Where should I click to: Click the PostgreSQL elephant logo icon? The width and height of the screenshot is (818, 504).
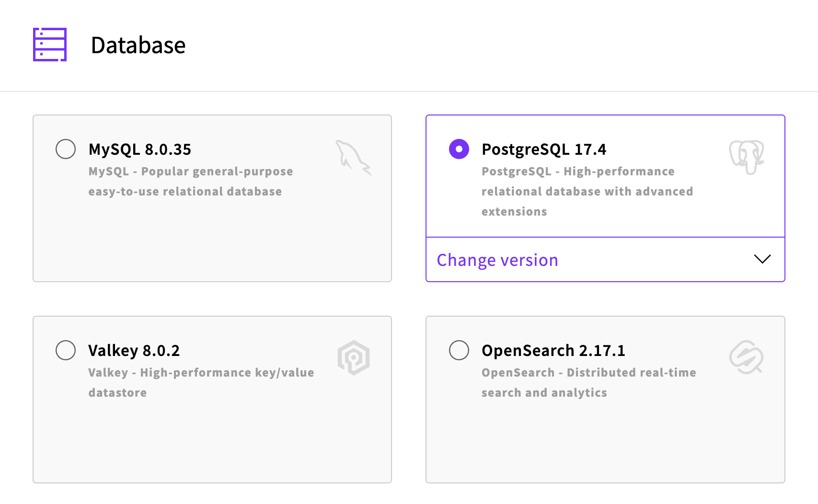click(x=746, y=157)
